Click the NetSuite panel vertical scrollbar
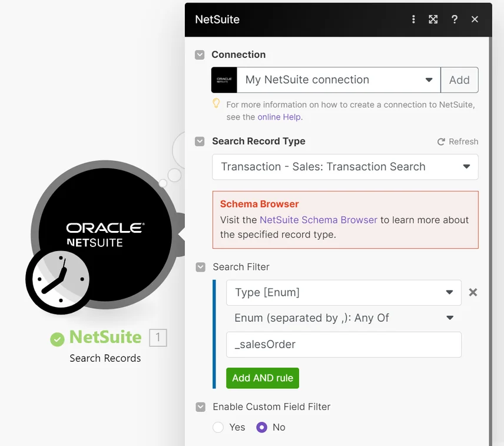 click(490, 241)
